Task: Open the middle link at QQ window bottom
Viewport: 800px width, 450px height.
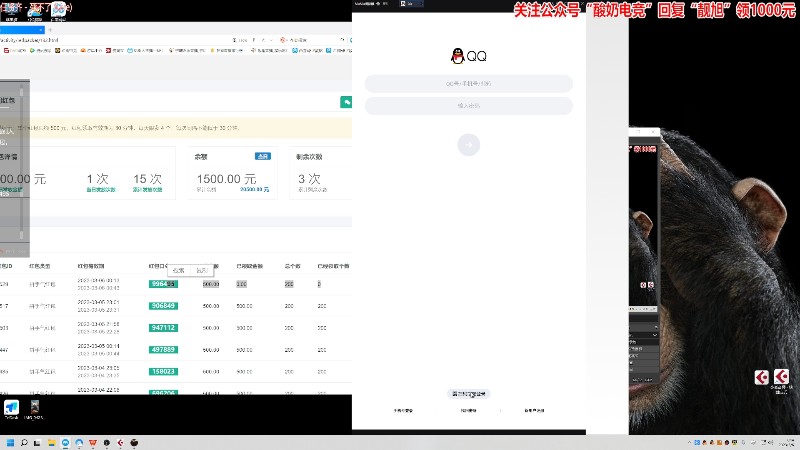Action: 468,410
